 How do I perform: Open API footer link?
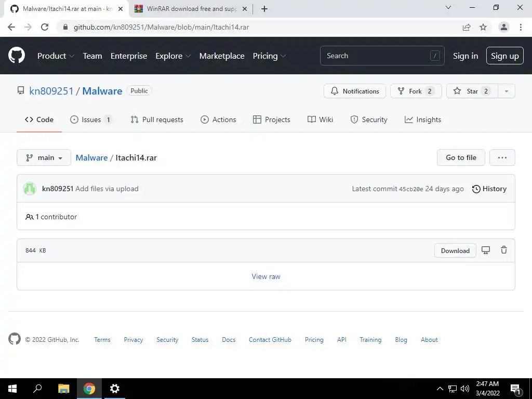pos(342,340)
